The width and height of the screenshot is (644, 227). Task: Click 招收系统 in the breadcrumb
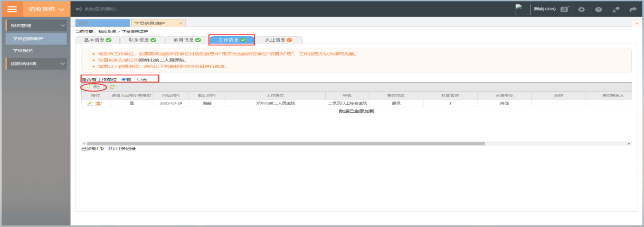click(x=107, y=31)
